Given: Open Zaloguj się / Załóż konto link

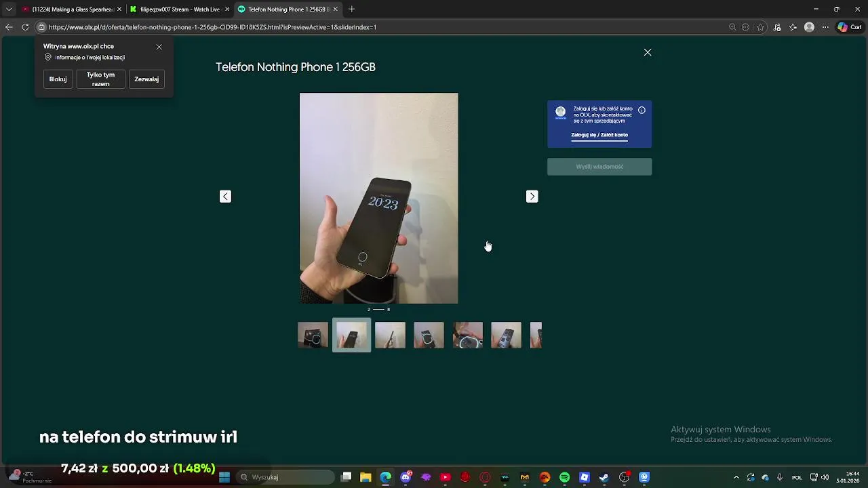Looking at the screenshot, I should pyautogui.click(x=599, y=135).
